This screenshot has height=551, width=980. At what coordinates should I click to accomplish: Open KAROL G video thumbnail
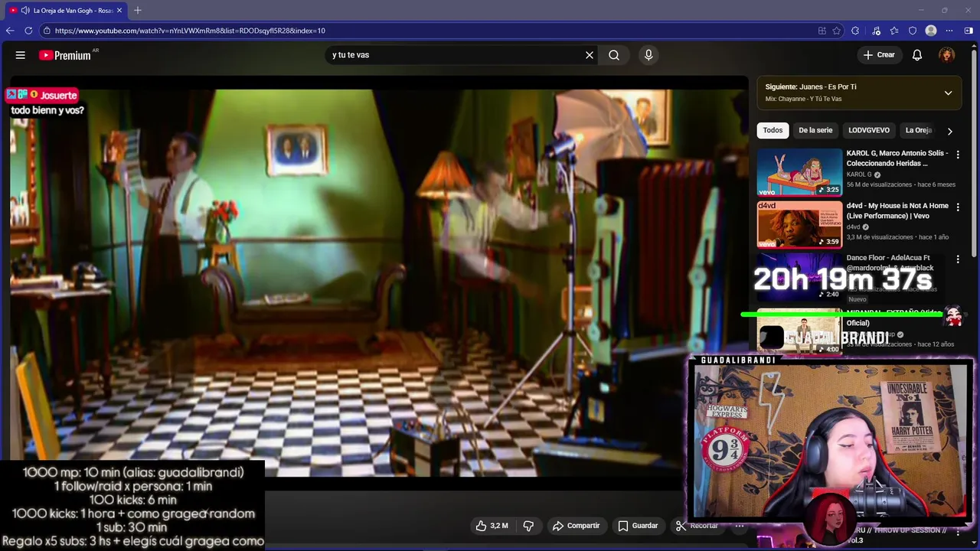click(799, 172)
